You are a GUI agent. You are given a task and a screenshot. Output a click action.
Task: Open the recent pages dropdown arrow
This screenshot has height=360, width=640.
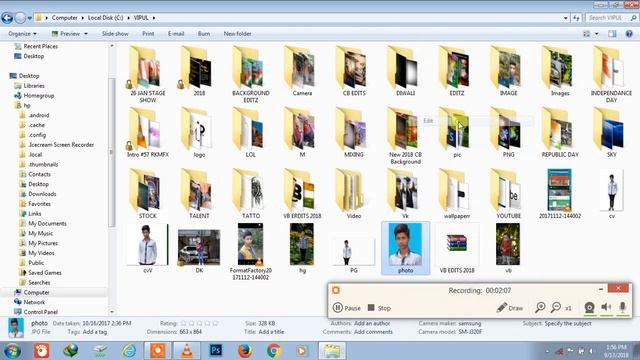[29, 18]
